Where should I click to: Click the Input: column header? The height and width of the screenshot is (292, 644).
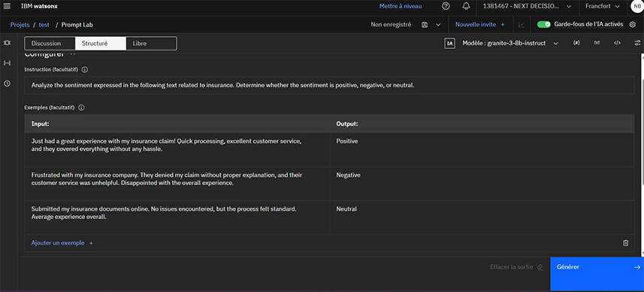tap(177, 123)
